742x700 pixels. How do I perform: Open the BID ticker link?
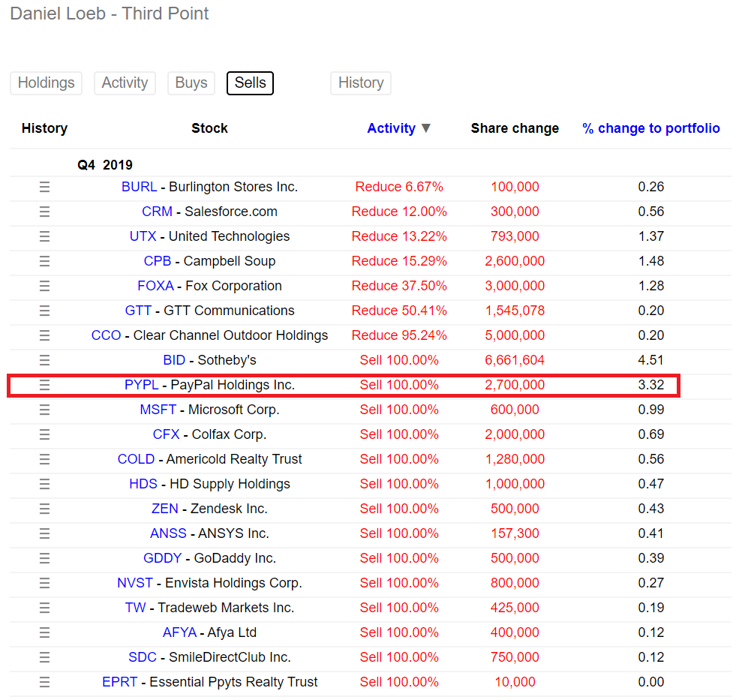pyautogui.click(x=174, y=360)
